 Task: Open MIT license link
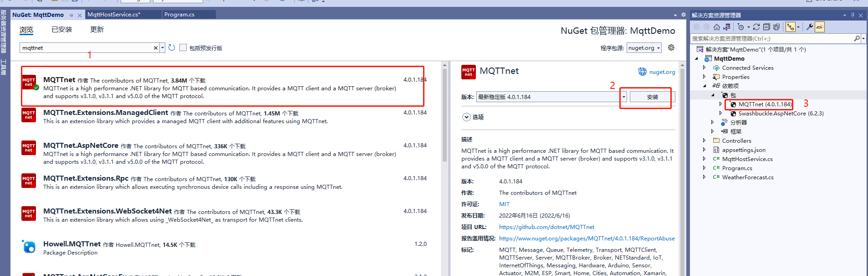[504, 204]
